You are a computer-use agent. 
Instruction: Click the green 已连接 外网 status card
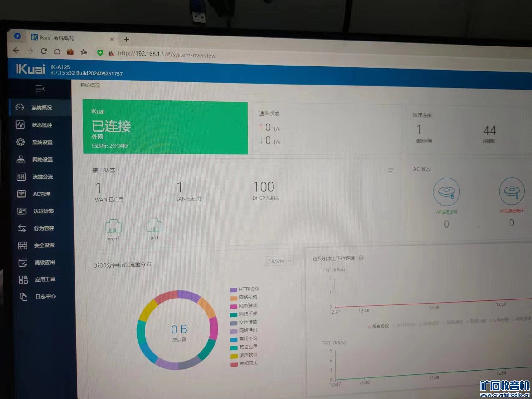pyautogui.click(x=165, y=127)
